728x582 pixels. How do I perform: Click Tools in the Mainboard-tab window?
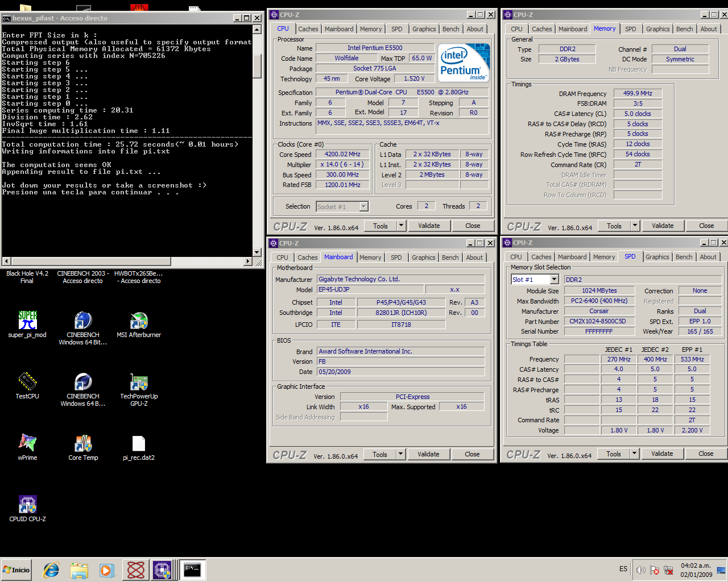pyautogui.click(x=379, y=454)
